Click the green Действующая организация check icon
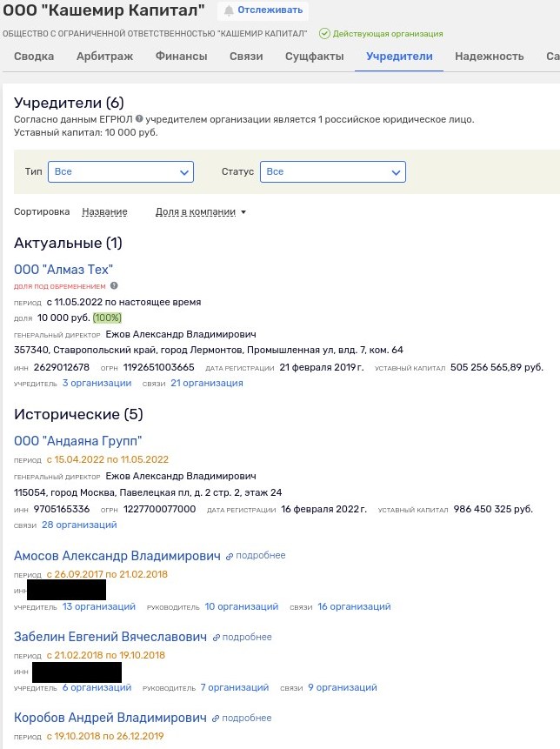The height and width of the screenshot is (749, 560). [x=324, y=33]
